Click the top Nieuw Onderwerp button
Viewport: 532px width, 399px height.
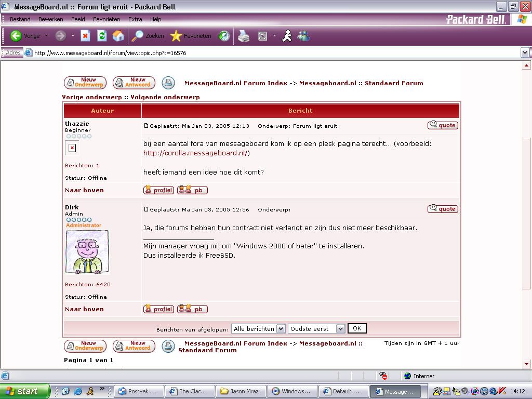85,83
